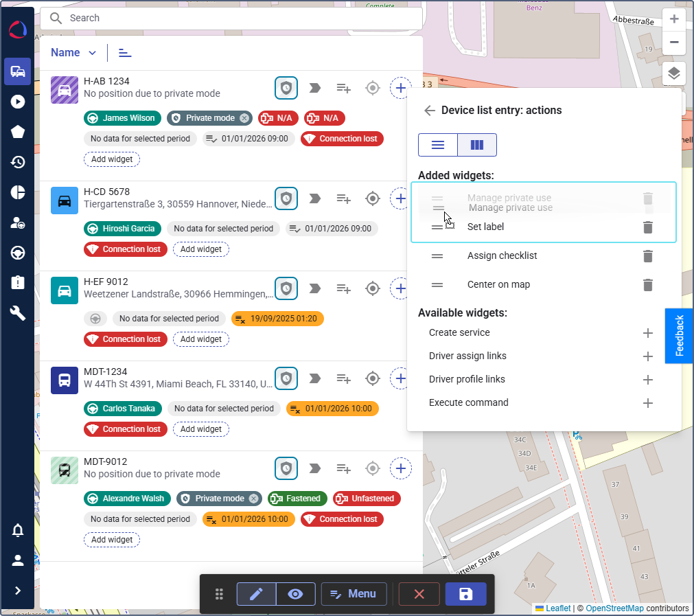Open the Feedback side tab
Screen dimensions: 694x616
pyautogui.click(x=680, y=336)
